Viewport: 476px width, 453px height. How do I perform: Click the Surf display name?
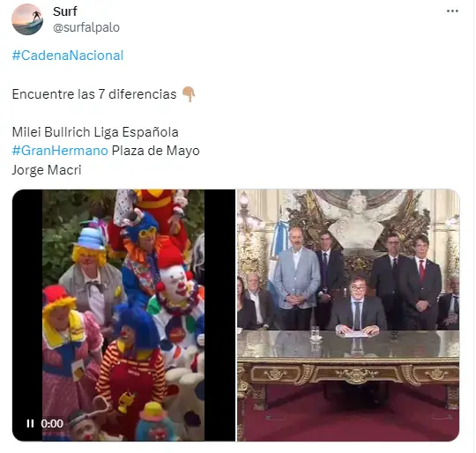tap(65, 11)
